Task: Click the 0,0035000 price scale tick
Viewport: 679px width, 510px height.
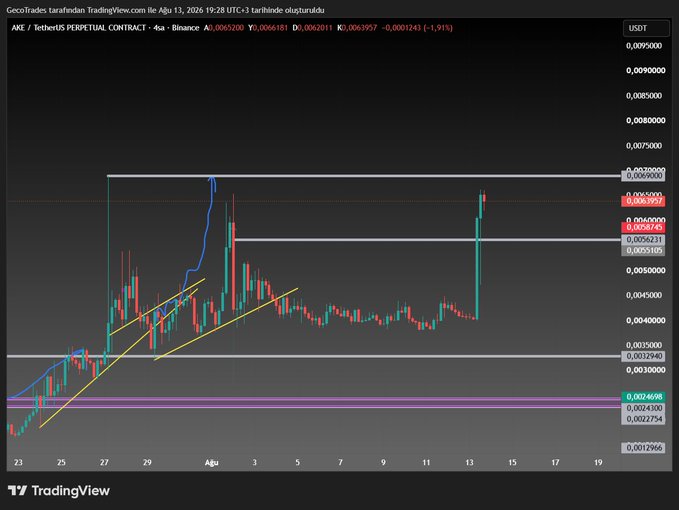Action: coord(644,345)
